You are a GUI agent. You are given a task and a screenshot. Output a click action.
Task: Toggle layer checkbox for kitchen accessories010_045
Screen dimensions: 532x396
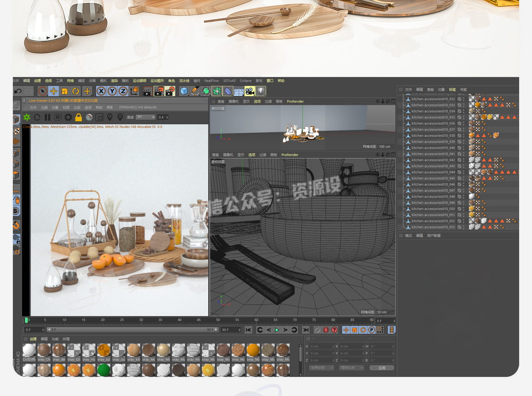(459, 178)
